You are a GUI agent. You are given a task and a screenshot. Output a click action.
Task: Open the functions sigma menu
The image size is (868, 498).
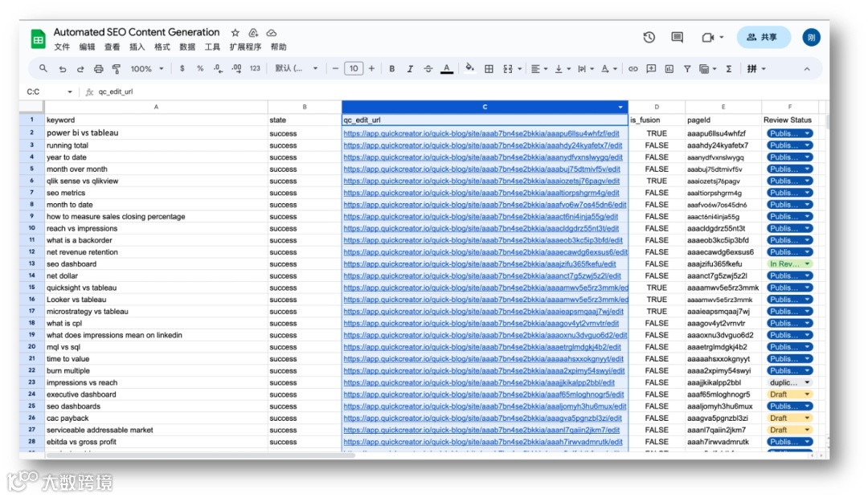(x=728, y=68)
